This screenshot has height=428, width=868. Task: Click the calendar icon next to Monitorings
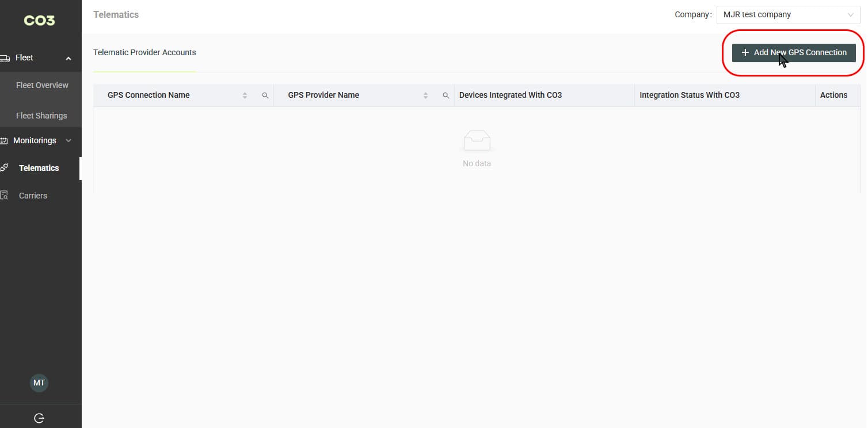click(x=5, y=140)
